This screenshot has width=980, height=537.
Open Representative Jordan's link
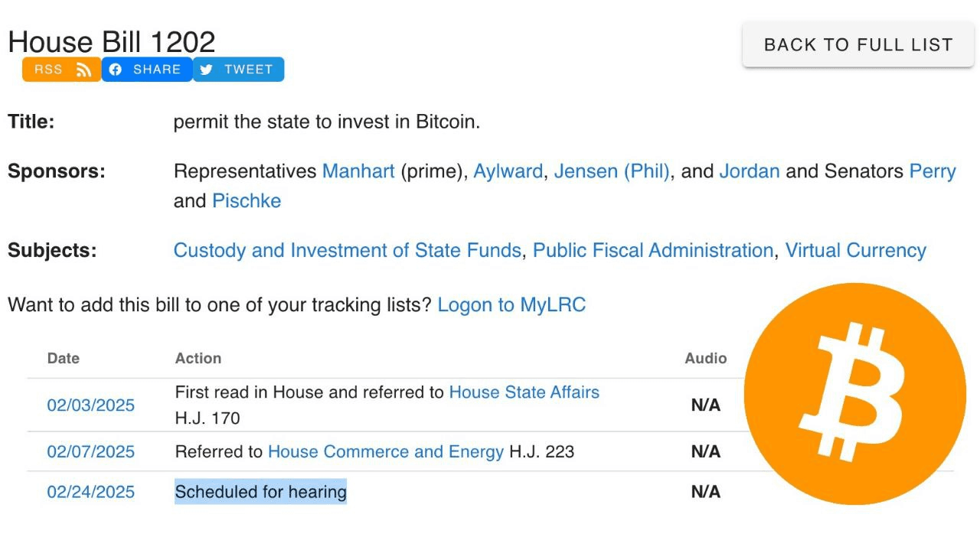click(x=750, y=171)
